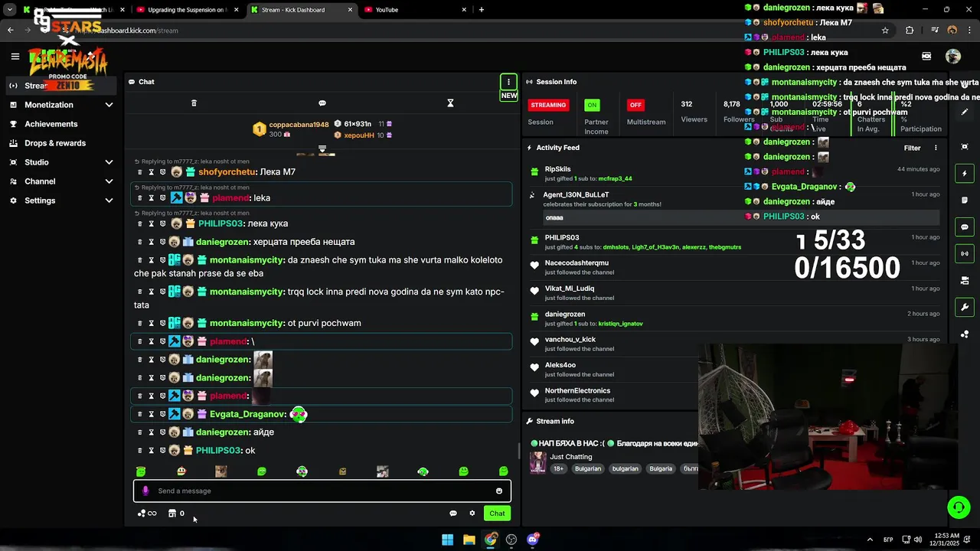
Task: Click the volume icon in system tray
Action: click(x=918, y=540)
